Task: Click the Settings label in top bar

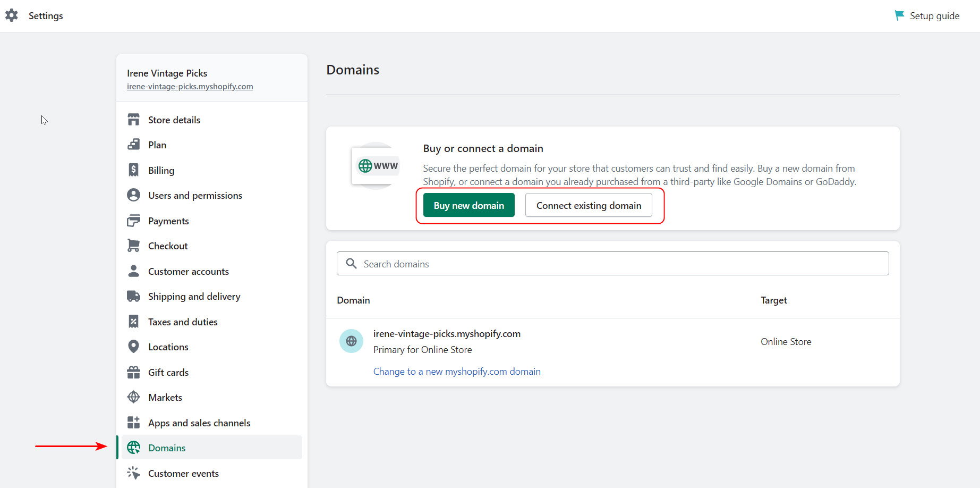Action: tap(46, 16)
